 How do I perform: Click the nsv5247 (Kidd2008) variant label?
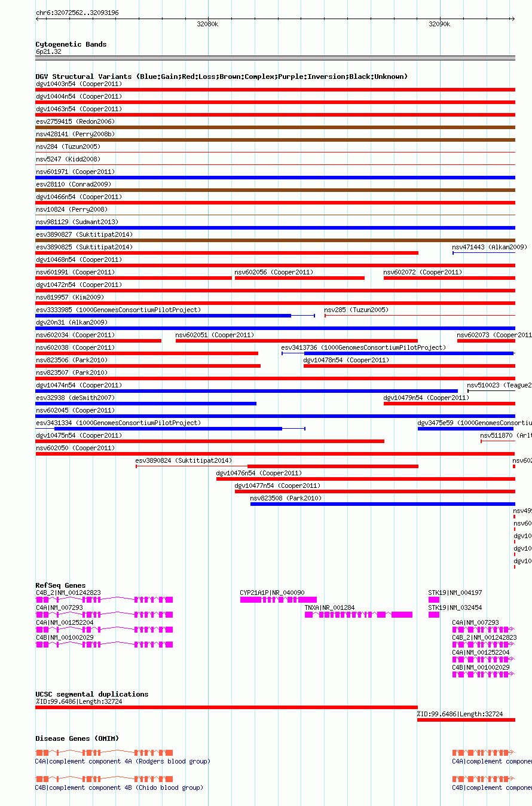pos(68,159)
